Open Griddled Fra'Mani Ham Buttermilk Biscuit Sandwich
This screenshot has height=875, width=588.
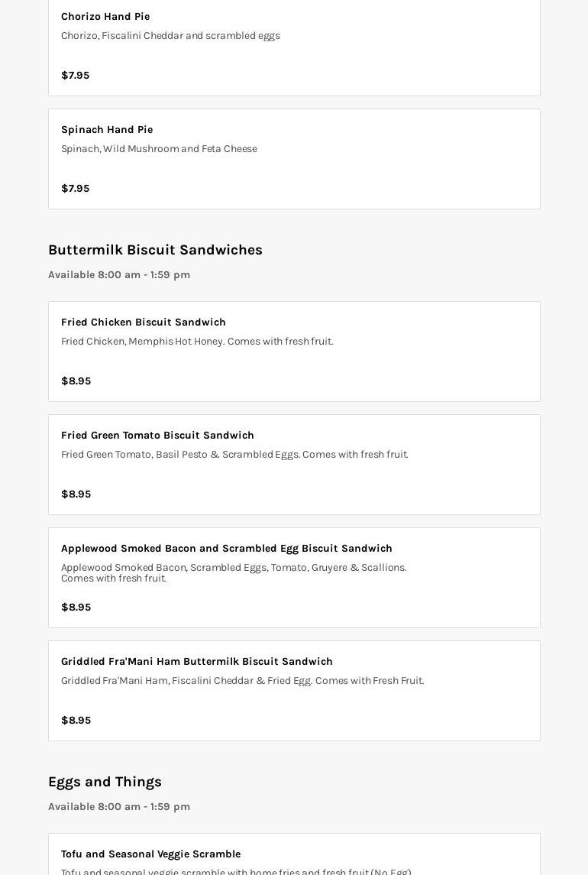[x=197, y=661]
